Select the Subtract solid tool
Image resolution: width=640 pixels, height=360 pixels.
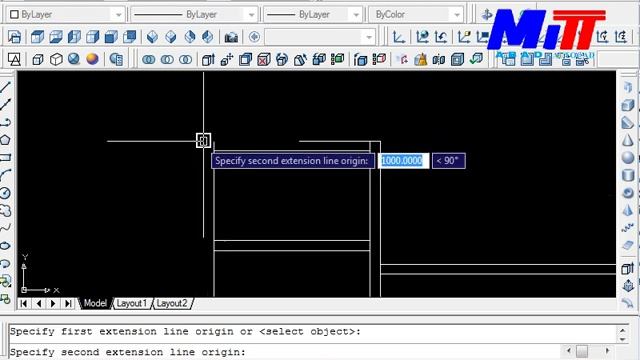[167, 60]
